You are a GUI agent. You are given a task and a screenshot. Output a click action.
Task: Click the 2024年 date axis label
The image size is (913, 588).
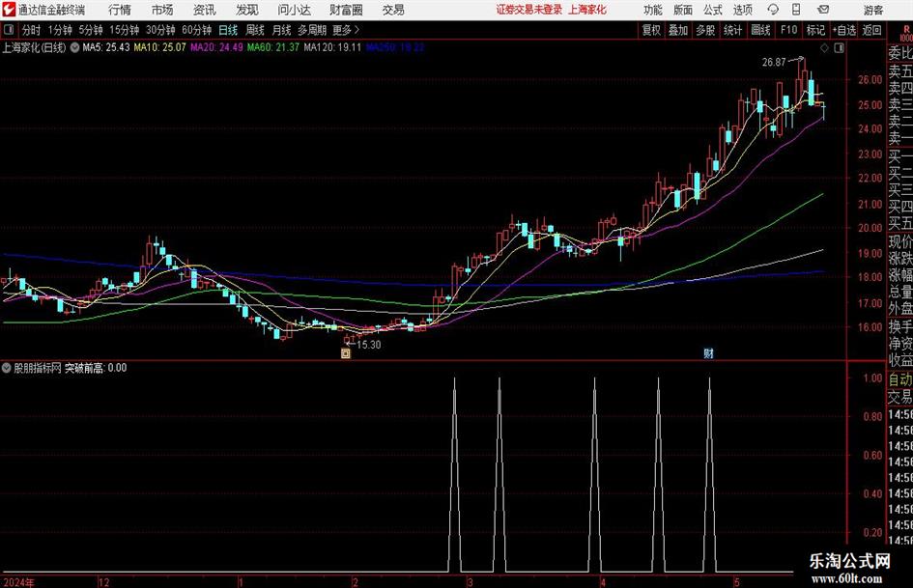(18, 582)
